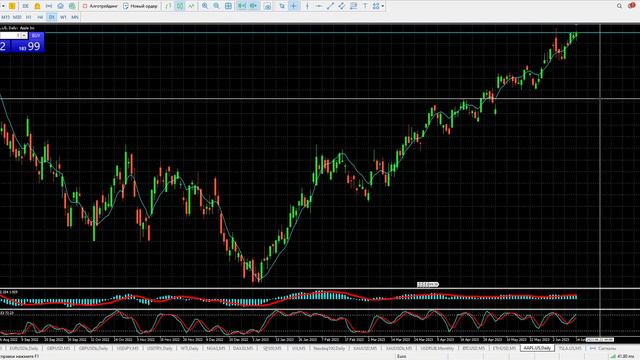
Task: Open the notifications icon with red badge
Action: [631, 5]
